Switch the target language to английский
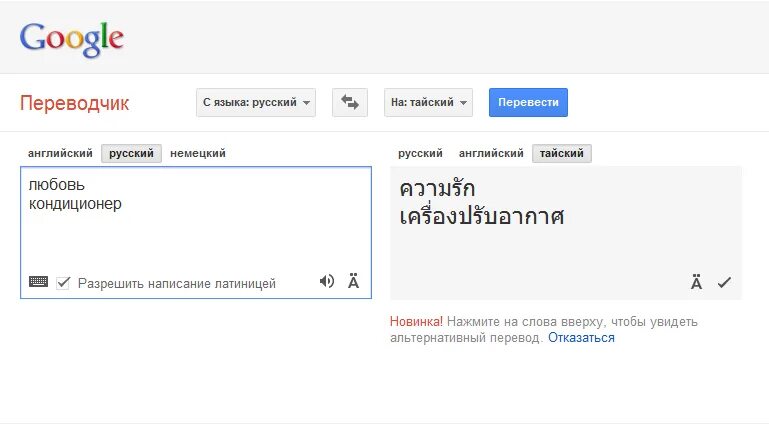Screen dimensions: 769x425 coord(491,153)
